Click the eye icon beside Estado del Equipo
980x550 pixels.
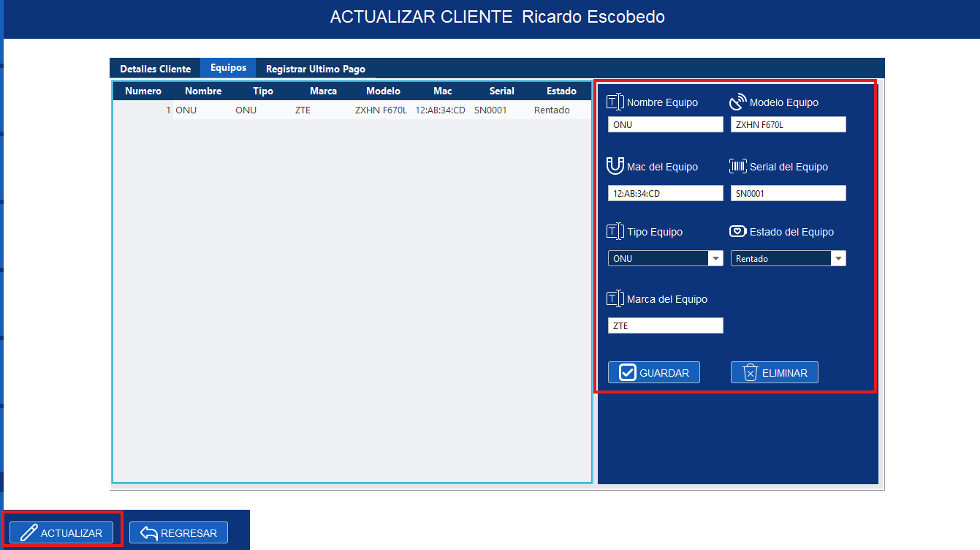(737, 231)
